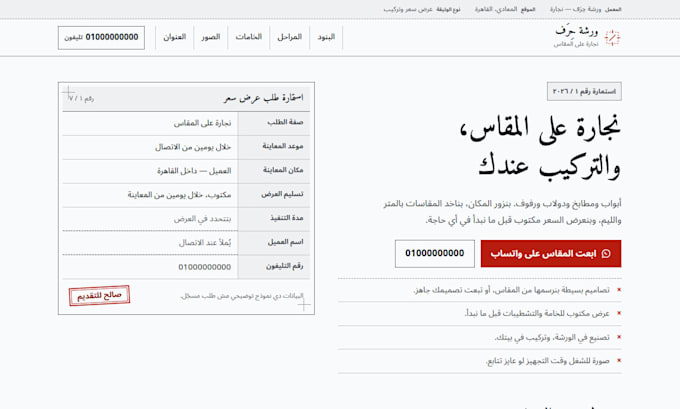Go to the الصور section
Viewport: 680px width, 409px height.
pos(211,37)
